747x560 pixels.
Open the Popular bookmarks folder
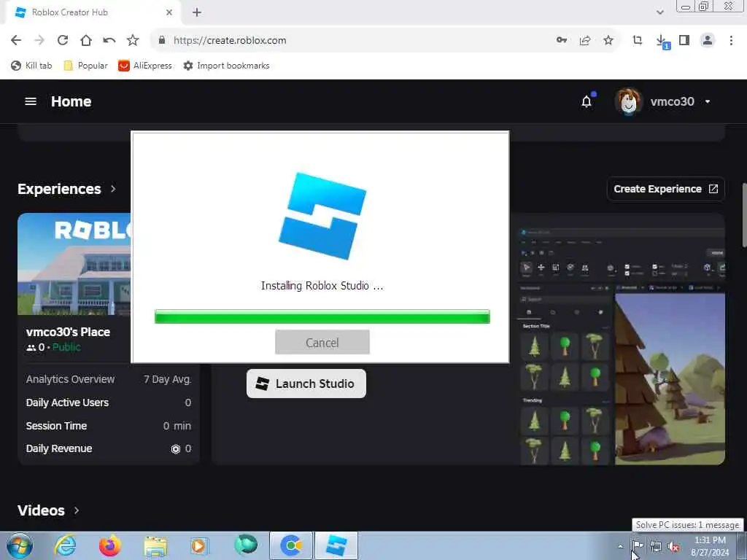[86, 66]
